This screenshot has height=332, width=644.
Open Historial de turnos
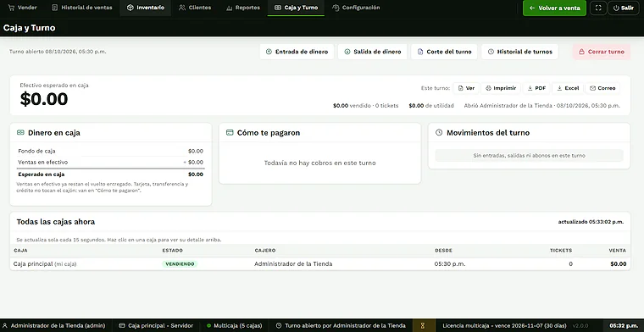point(519,52)
